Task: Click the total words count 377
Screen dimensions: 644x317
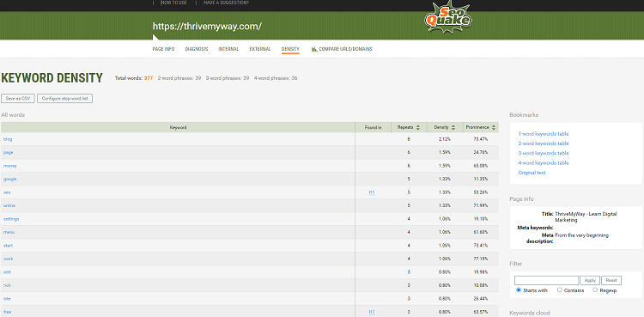Action: pyautogui.click(x=149, y=78)
